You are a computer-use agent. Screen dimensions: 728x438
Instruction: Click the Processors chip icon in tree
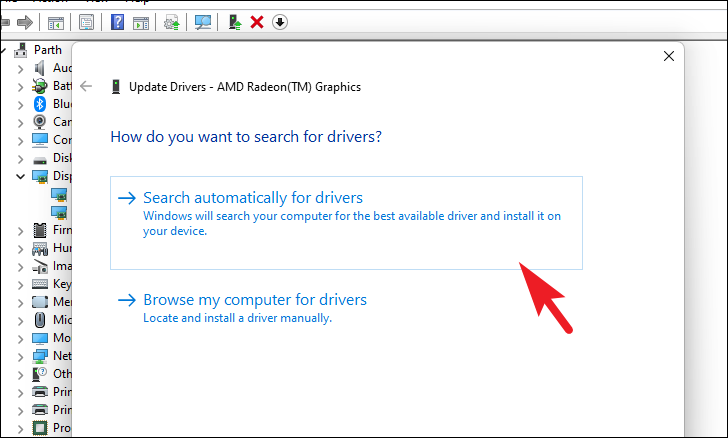pyautogui.click(x=39, y=428)
